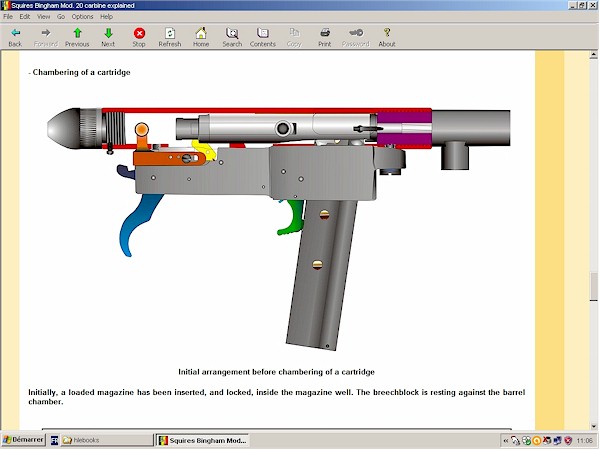
Task: Expand hidden tray icons chevron
Action: pyautogui.click(x=506, y=441)
